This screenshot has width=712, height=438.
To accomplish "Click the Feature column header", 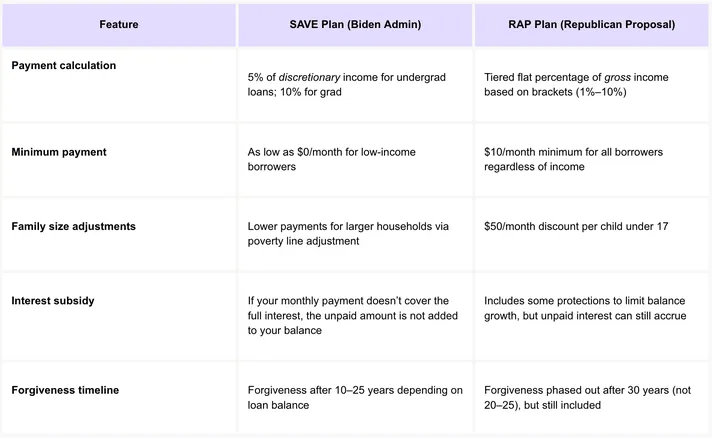I will pyautogui.click(x=119, y=24).
